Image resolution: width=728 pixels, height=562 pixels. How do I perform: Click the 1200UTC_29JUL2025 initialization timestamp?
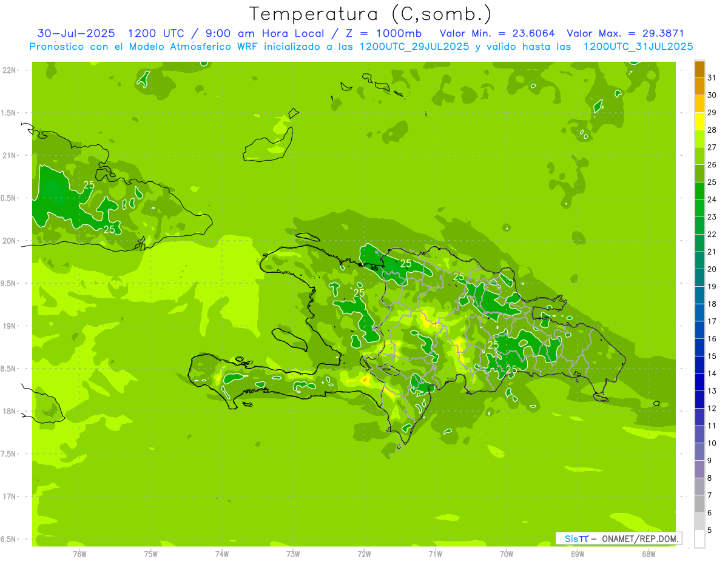coord(414,46)
